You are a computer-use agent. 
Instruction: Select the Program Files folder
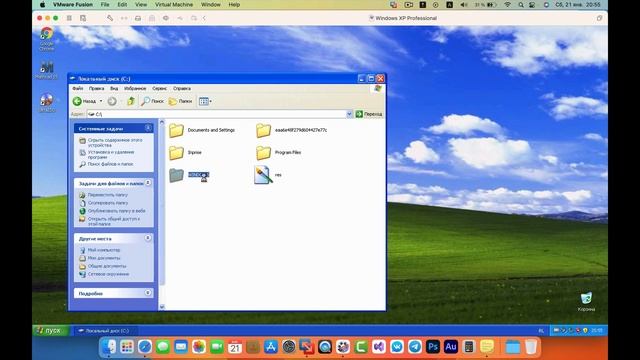pyautogui.click(x=278, y=153)
